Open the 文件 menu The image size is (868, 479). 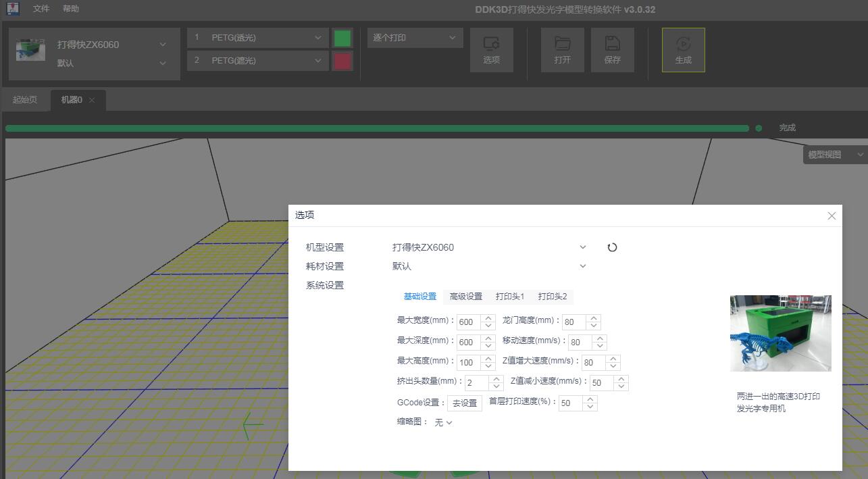click(x=41, y=9)
